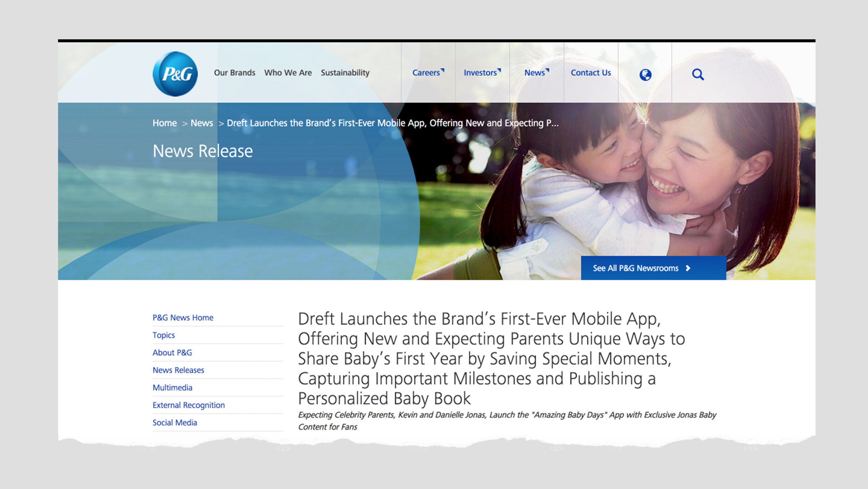
Task: Open the Our Brands menu item
Action: [235, 73]
